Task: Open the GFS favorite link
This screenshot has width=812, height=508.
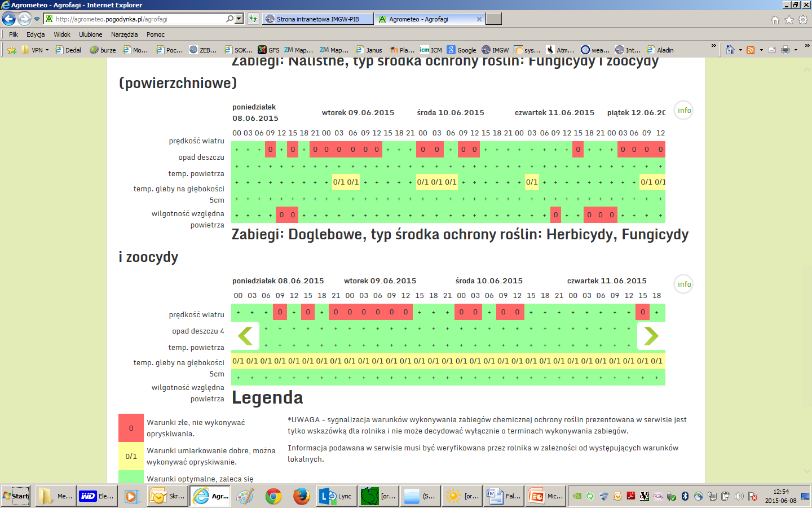Action: point(268,50)
